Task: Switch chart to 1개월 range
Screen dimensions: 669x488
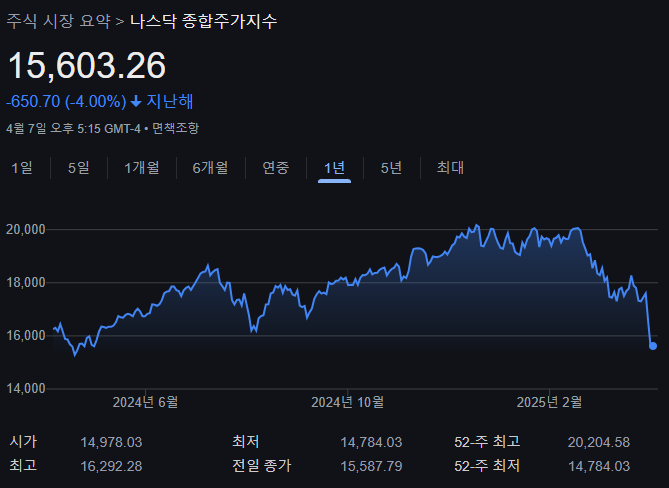Action: (x=142, y=168)
